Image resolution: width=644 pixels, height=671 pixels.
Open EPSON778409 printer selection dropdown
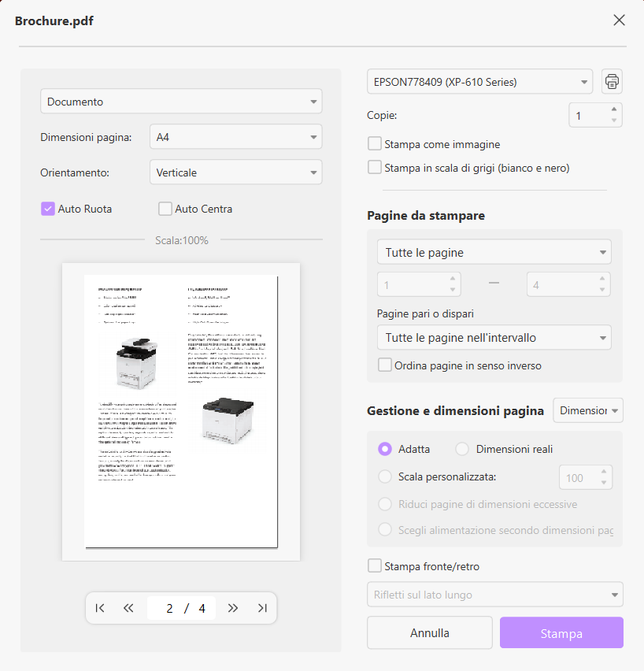pos(479,81)
